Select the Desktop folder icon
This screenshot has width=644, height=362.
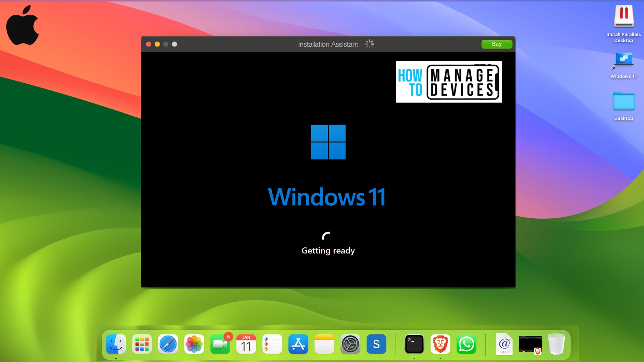pyautogui.click(x=624, y=102)
